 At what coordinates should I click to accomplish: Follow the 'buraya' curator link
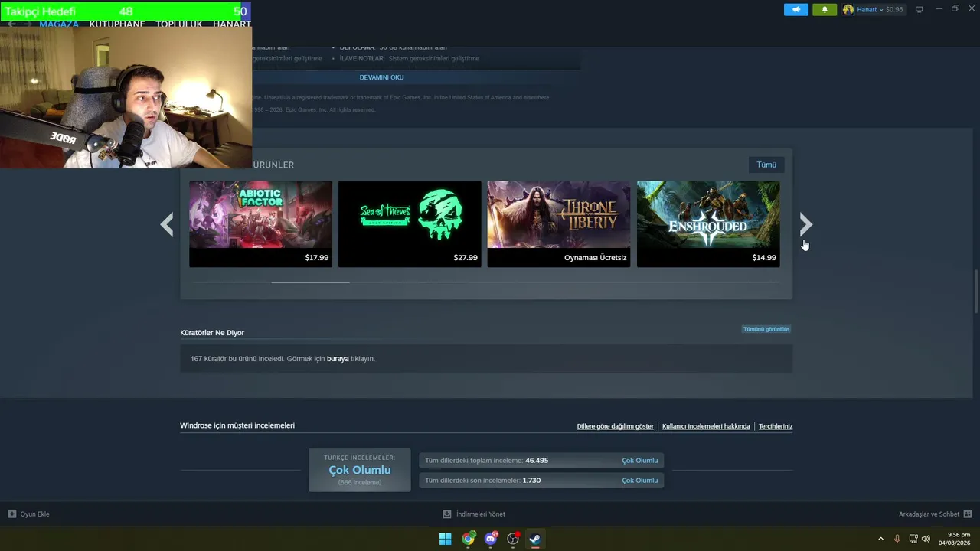[338, 359]
